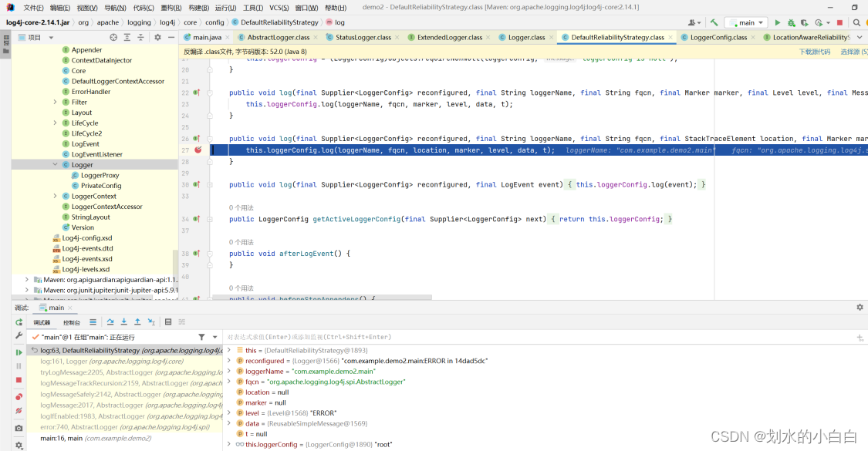The image size is (868, 451).
Task: View breakpoints with double red circle icon
Action: (x=19, y=397)
